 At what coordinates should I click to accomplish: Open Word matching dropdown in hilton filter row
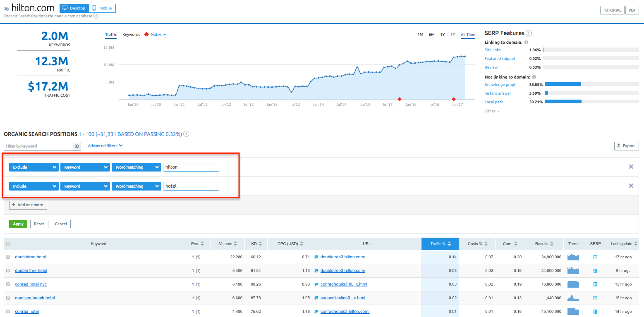136,167
